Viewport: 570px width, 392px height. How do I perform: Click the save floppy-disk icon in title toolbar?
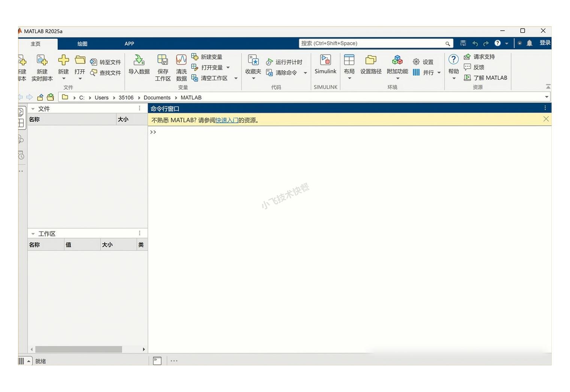[463, 43]
